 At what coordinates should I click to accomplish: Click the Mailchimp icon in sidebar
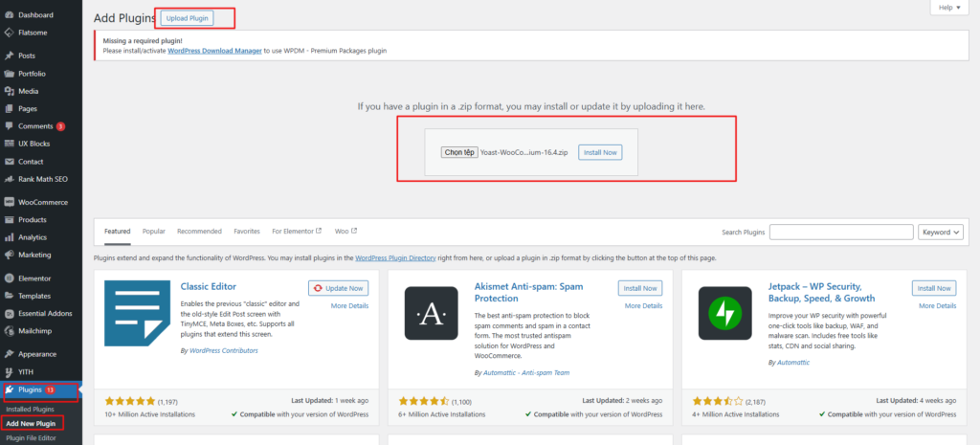[9, 330]
